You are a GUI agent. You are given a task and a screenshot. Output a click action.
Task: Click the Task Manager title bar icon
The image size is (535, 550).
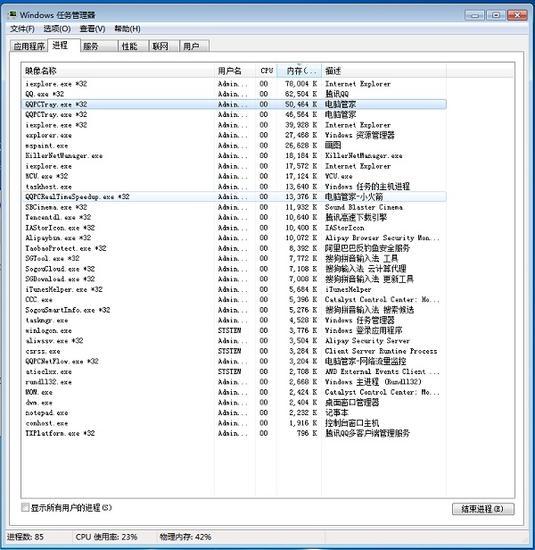coord(13,15)
